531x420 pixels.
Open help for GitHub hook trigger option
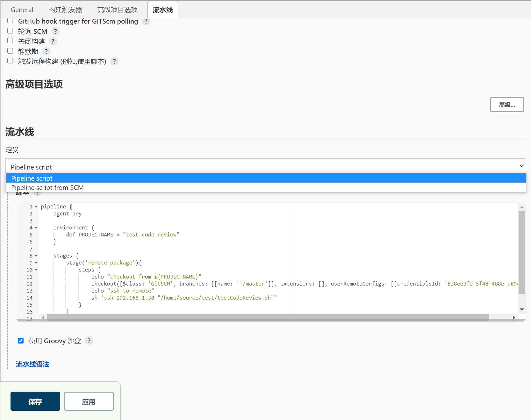[146, 21]
